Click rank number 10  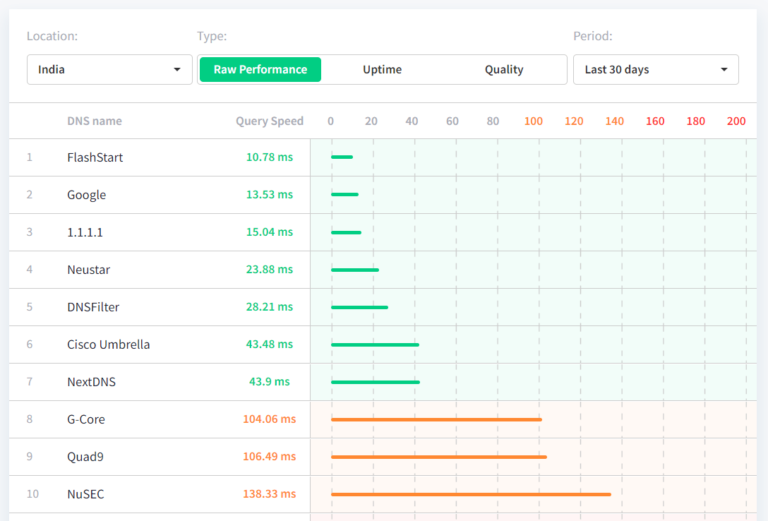tap(33, 494)
